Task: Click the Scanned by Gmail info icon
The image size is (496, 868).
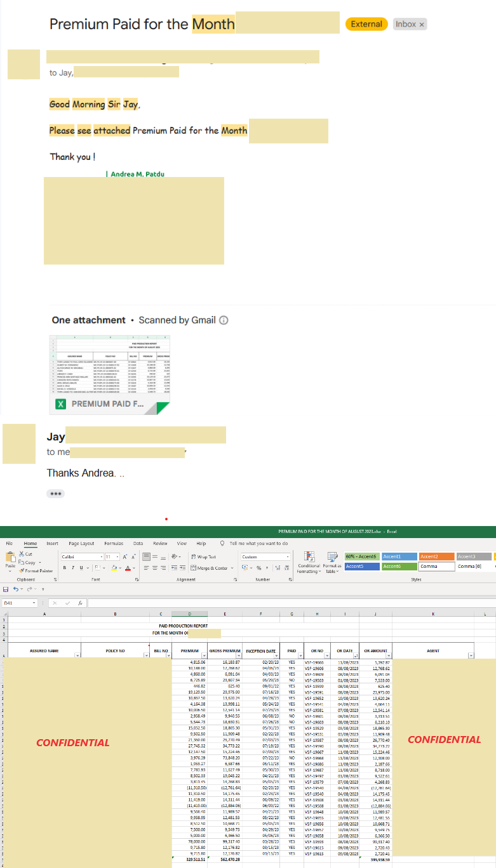Action: point(224,320)
